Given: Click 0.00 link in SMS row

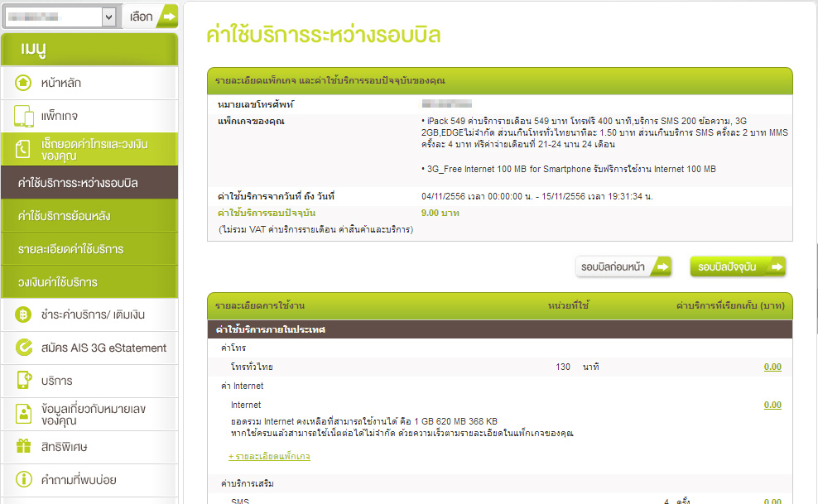Looking at the screenshot, I should 772,501.
